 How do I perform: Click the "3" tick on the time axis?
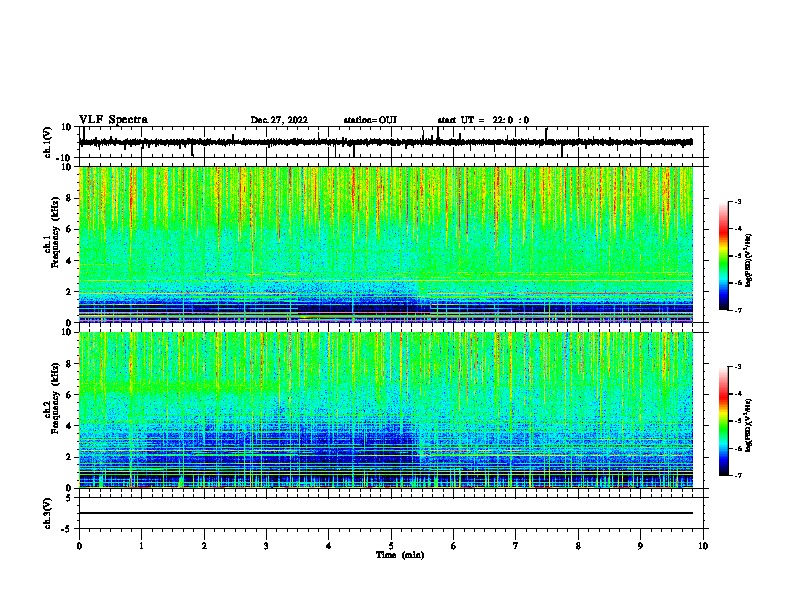pyautogui.click(x=266, y=546)
